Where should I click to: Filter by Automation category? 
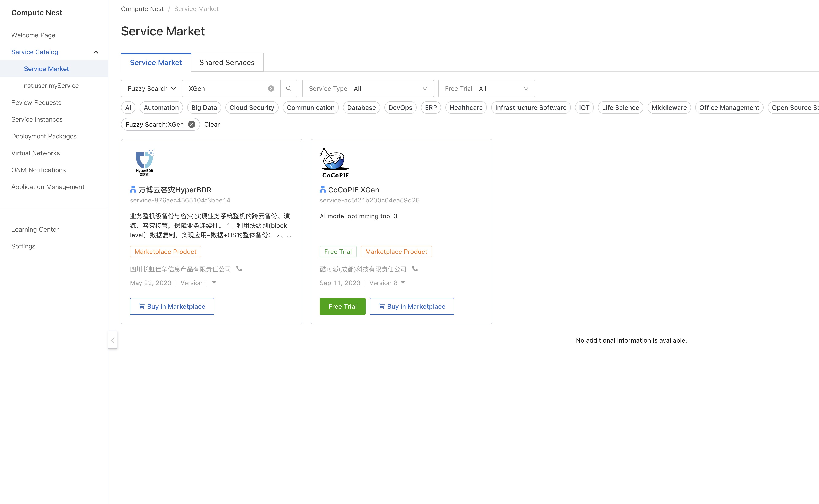(162, 107)
